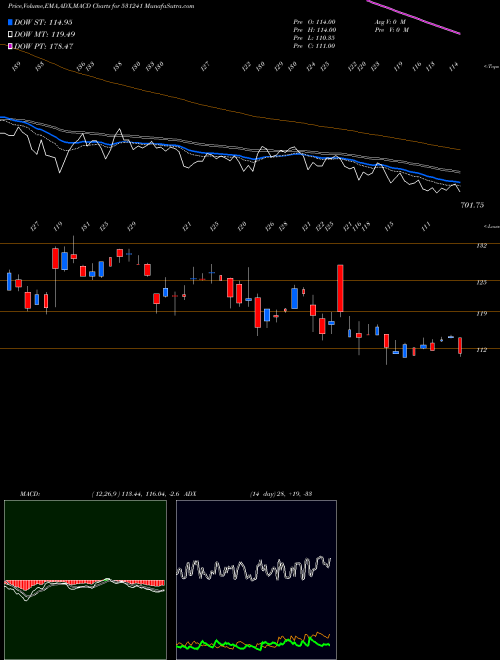Click the Tops arrow label
Image resolution: width=500 pixels, height=660 pixels.
[491, 67]
